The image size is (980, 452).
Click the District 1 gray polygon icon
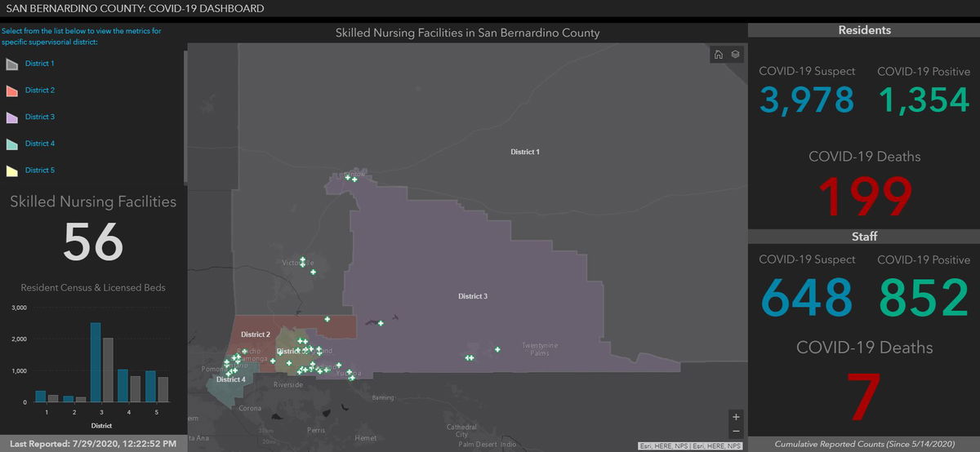click(13, 64)
